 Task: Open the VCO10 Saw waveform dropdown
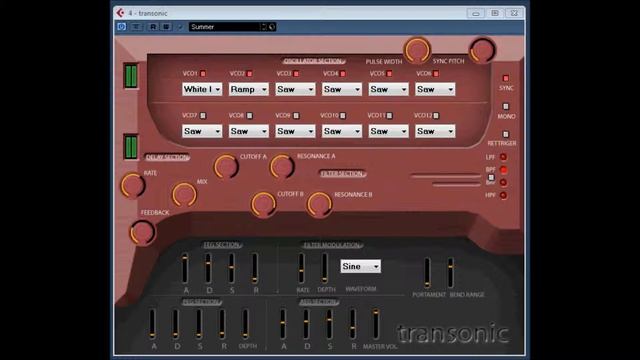[x=342, y=131]
